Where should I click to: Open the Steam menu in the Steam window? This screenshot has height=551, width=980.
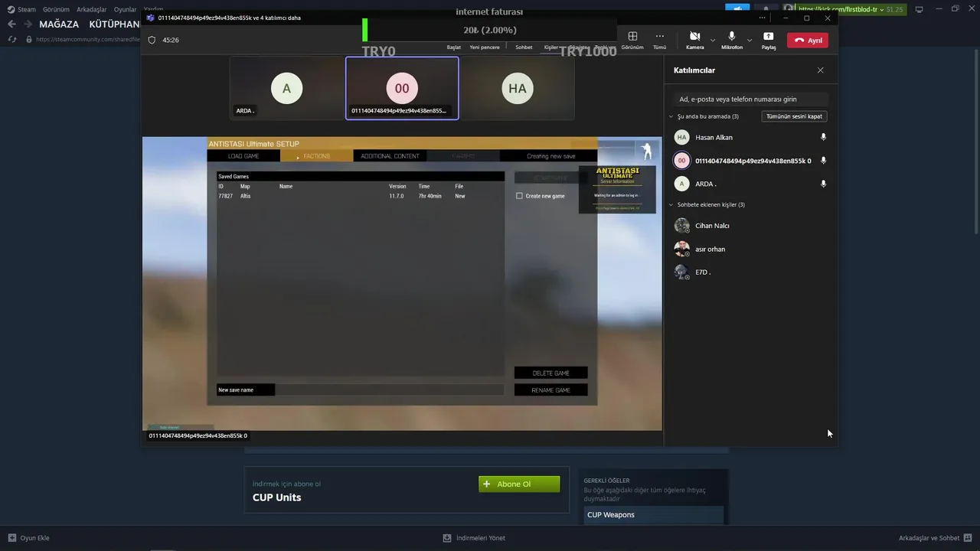tap(27, 9)
